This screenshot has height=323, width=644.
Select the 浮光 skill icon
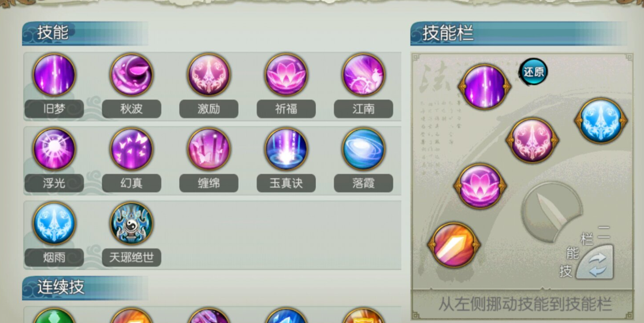54,148
